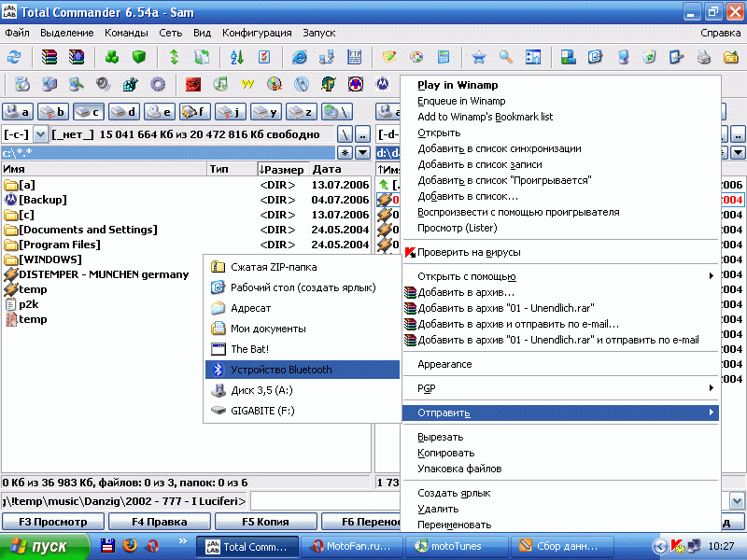Viewport: 747px width, 560px height.
Task: Click the cluster of green cubes icon
Action: (x=112, y=58)
